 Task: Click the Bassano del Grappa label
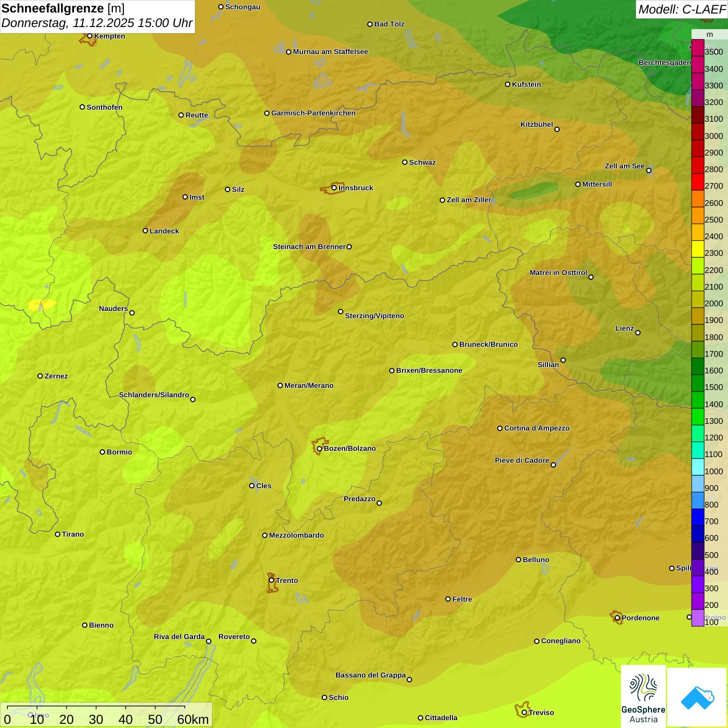click(x=371, y=675)
